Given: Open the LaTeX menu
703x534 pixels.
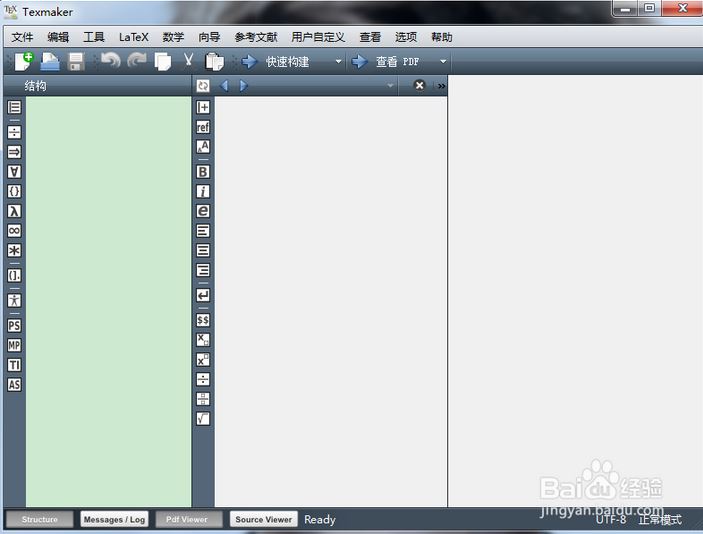Looking at the screenshot, I should coord(133,37).
